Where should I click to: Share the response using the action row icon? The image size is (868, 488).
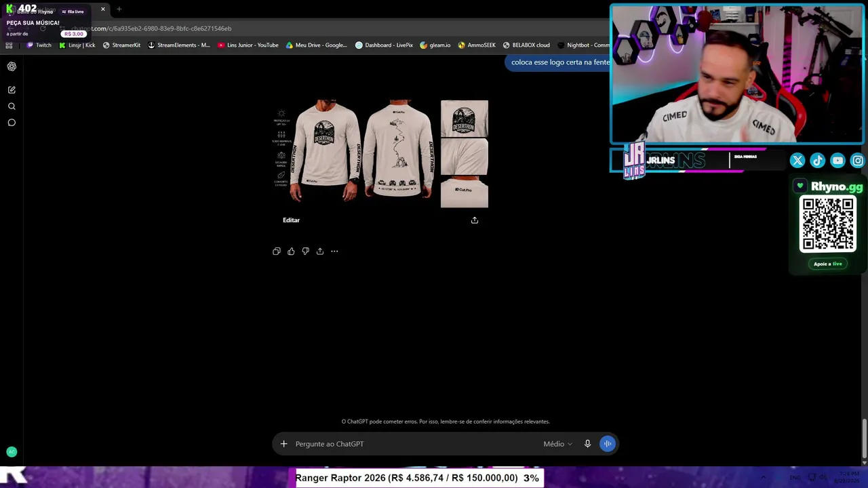320,251
